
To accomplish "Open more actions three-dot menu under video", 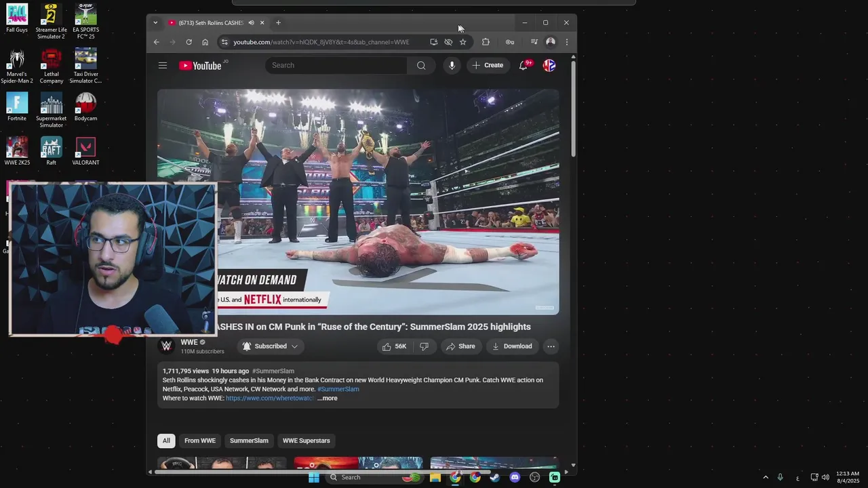I will (x=551, y=346).
